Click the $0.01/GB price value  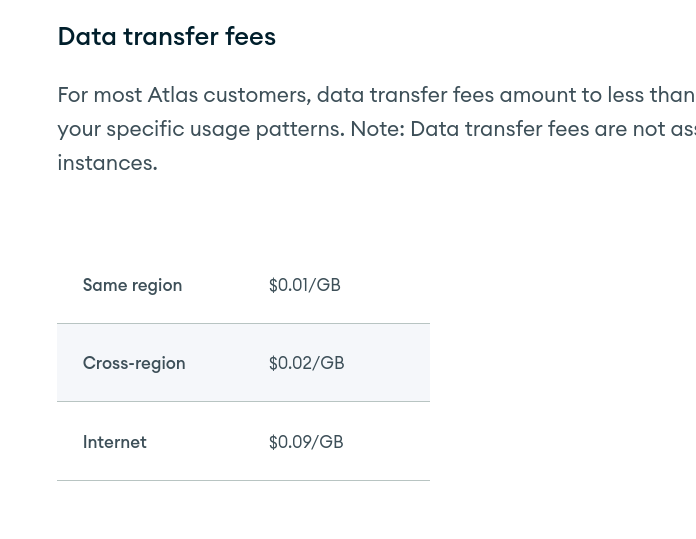[304, 285]
